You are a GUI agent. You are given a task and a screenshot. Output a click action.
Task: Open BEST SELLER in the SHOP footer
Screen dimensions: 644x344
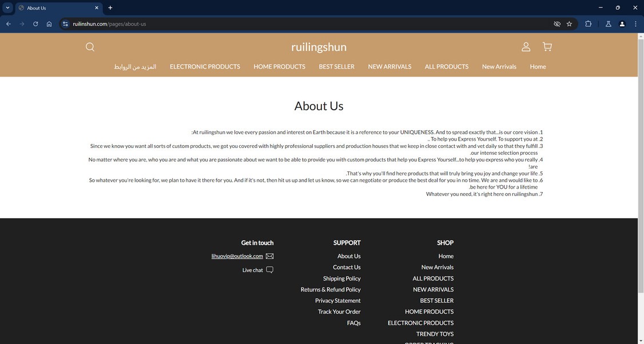(436, 301)
